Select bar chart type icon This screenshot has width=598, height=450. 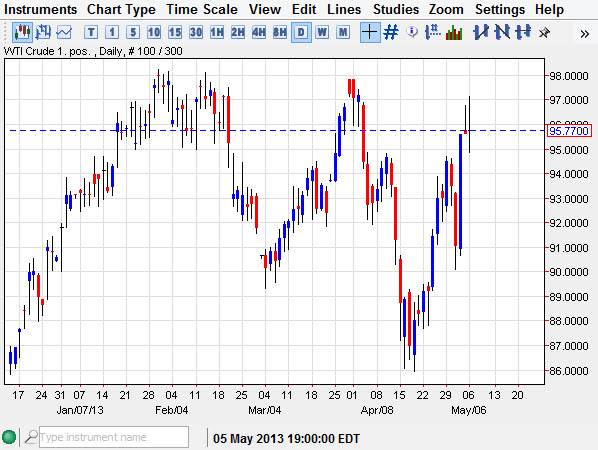(43, 32)
